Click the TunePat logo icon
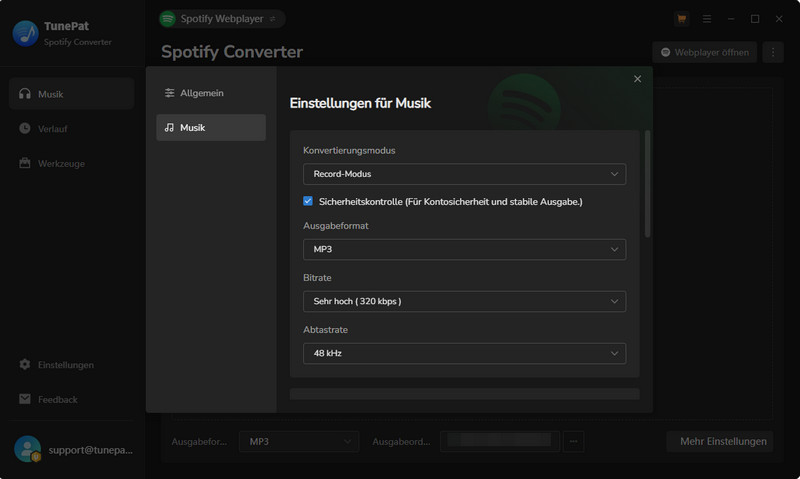Screen dimensions: 800x479 click(x=26, y=33)
